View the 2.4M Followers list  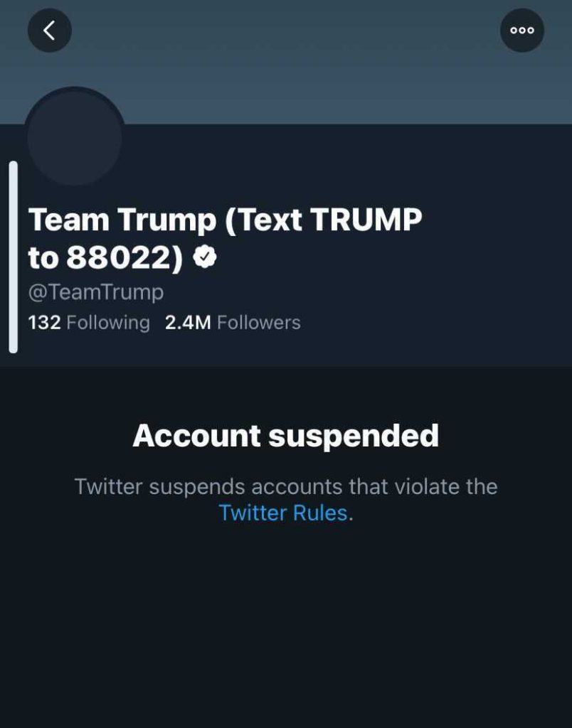pyautogui.click(x=233, y=323)
